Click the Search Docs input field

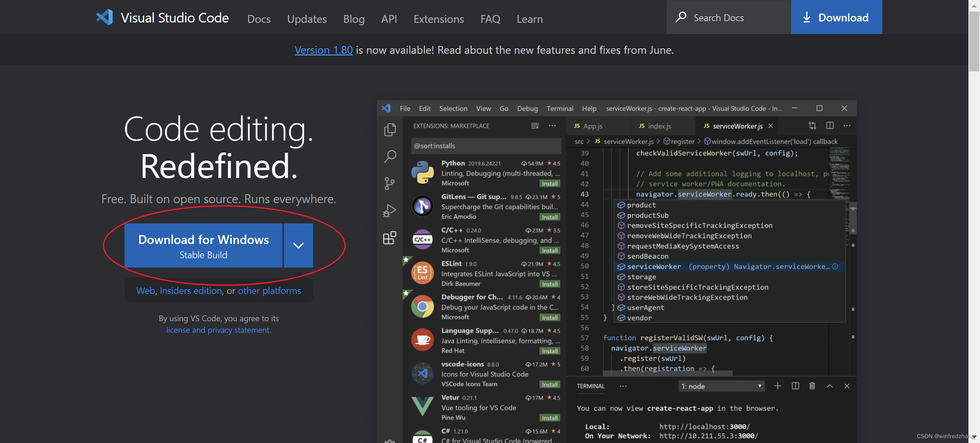(729, 17)
